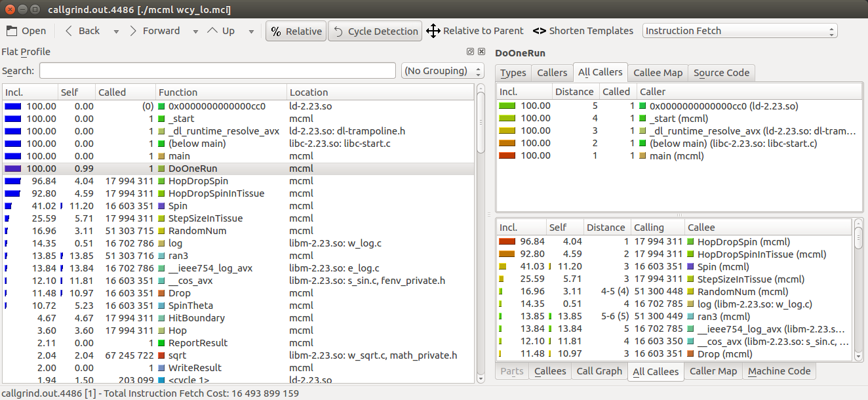This screenshot has height=400, width=868.
Task: Navigate Forward in function history
Action: [161, 30]
